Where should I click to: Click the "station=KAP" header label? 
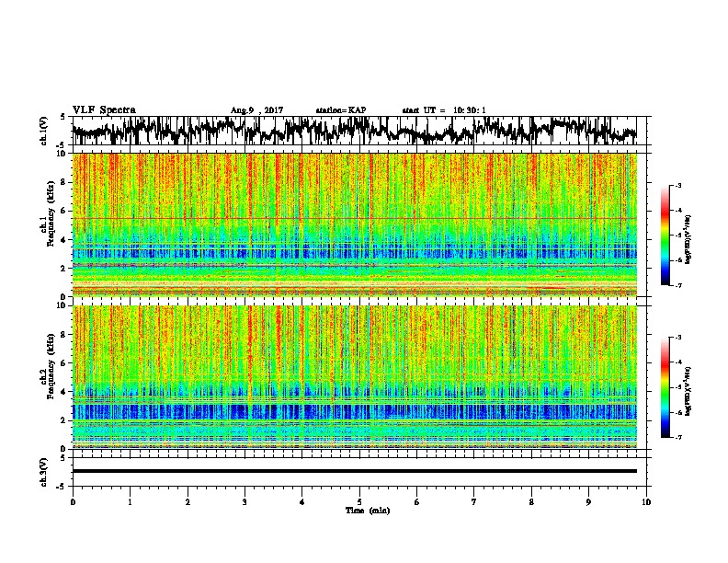tap(341, 110)
